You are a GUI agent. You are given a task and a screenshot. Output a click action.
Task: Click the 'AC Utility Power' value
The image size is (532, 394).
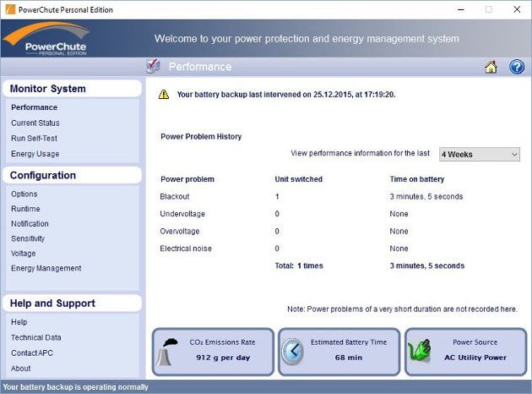pyautogui.click(x=475, y=358)
